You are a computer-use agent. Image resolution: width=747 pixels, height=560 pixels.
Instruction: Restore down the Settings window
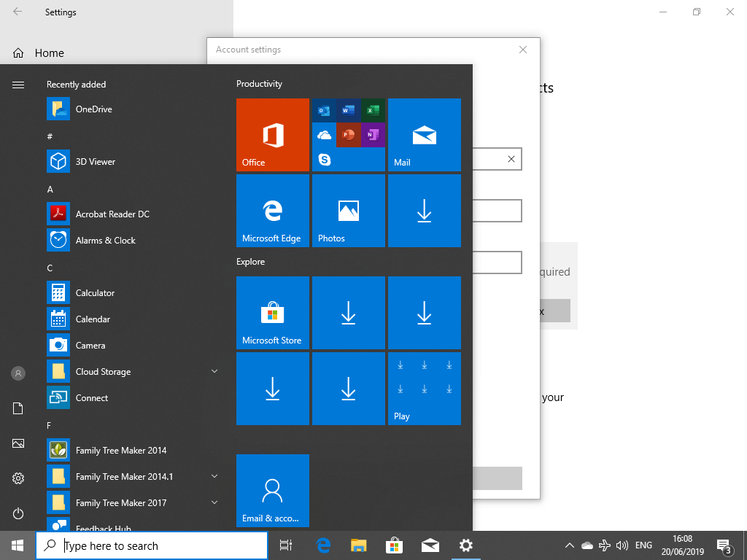pyautogui.click(x=697, y=12)
